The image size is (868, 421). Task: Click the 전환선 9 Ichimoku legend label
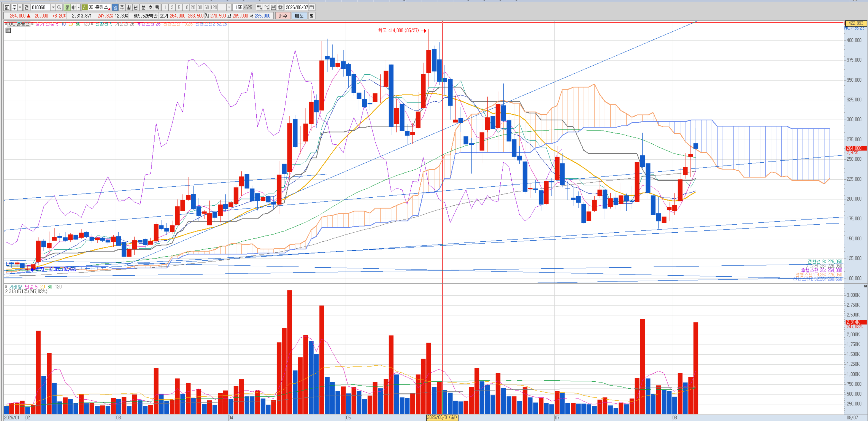[x=104, y=24]
